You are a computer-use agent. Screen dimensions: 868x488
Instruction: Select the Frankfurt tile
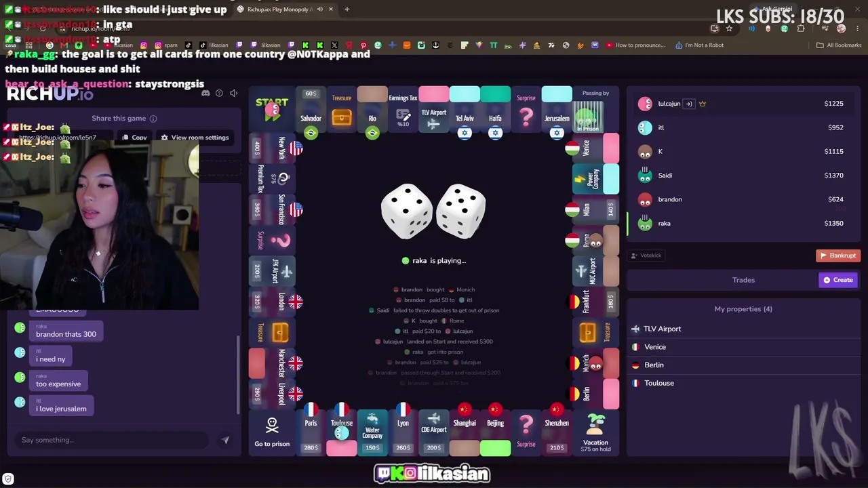(x=595, y=302)
